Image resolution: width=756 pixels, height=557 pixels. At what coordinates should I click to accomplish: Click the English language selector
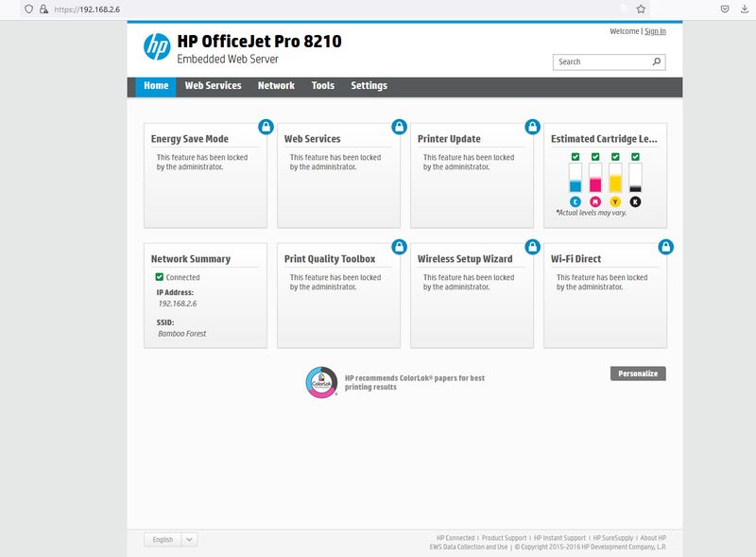coord(163,540)
